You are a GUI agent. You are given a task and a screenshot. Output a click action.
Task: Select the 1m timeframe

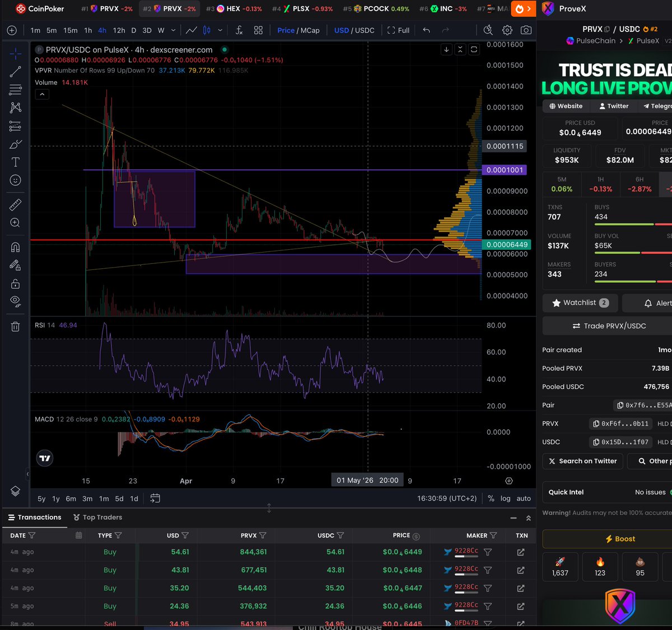[35, 30]
